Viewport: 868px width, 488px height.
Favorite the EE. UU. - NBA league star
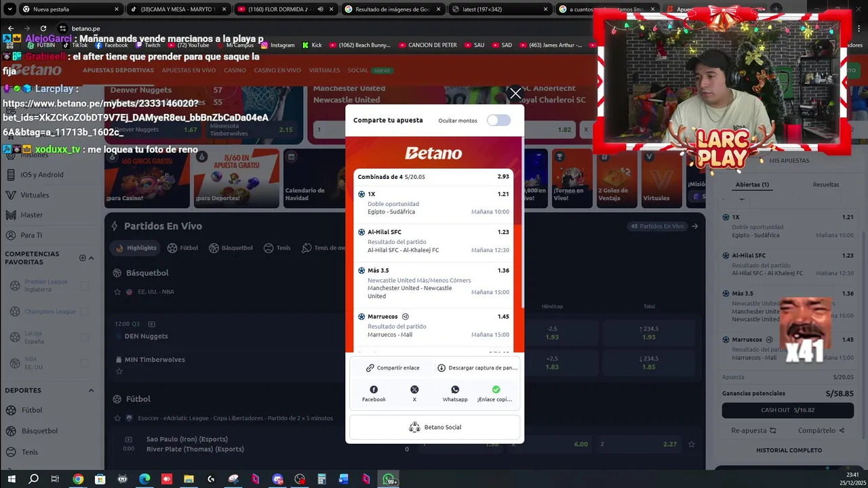[117, 291]
